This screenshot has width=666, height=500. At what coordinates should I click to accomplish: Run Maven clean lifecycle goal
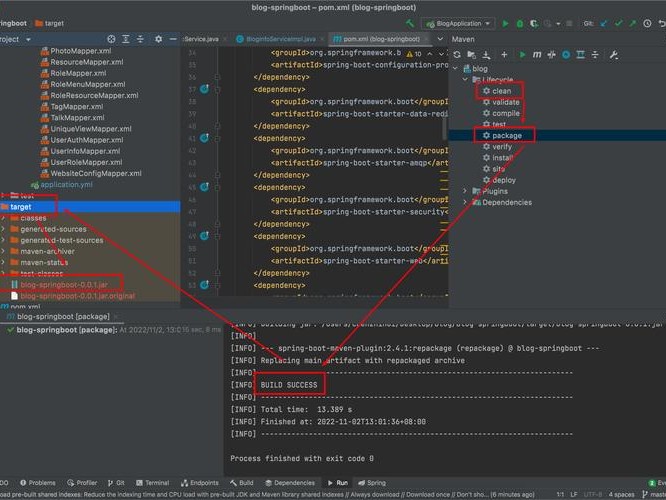(497, 91)
